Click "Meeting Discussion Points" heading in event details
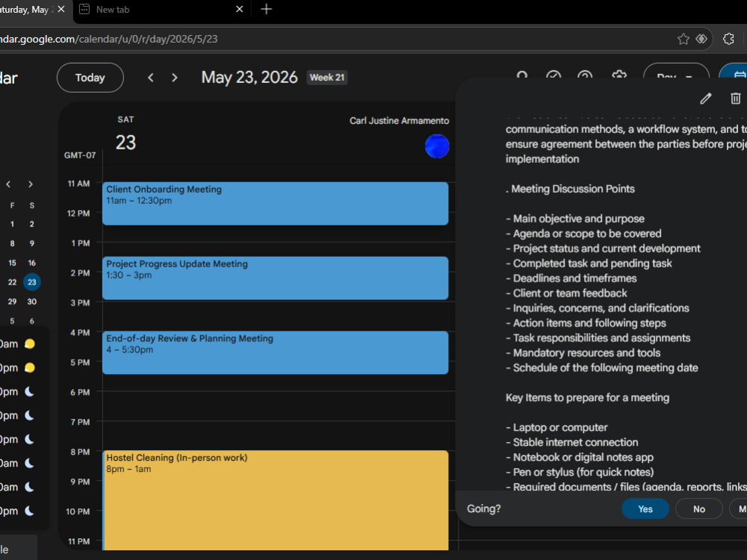Image resolution: width=747 pixels, height=560 pixels. pyautogui.click(x=573, y=189)
